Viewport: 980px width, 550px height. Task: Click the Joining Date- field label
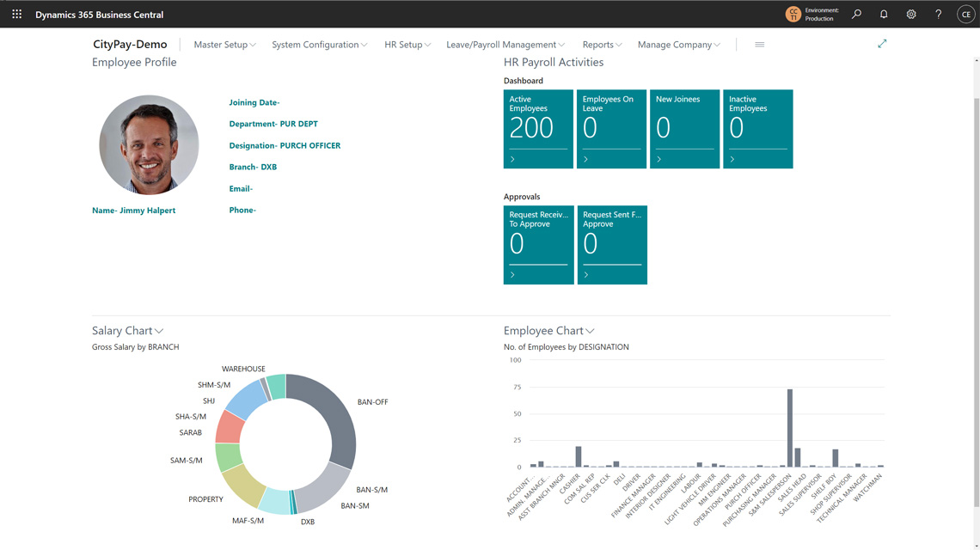coord(254,102)
